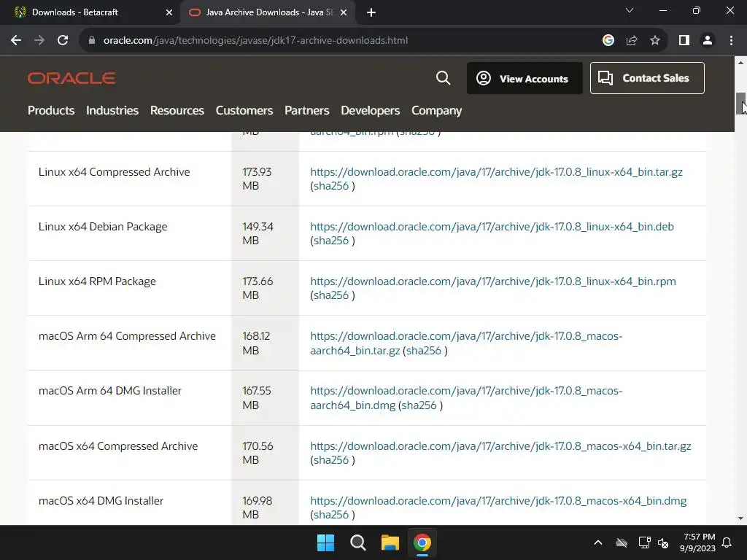The width and height of the screenshot is (747, 560).
Task: Click the address bar URL
Action: click(x=255, y=41)
